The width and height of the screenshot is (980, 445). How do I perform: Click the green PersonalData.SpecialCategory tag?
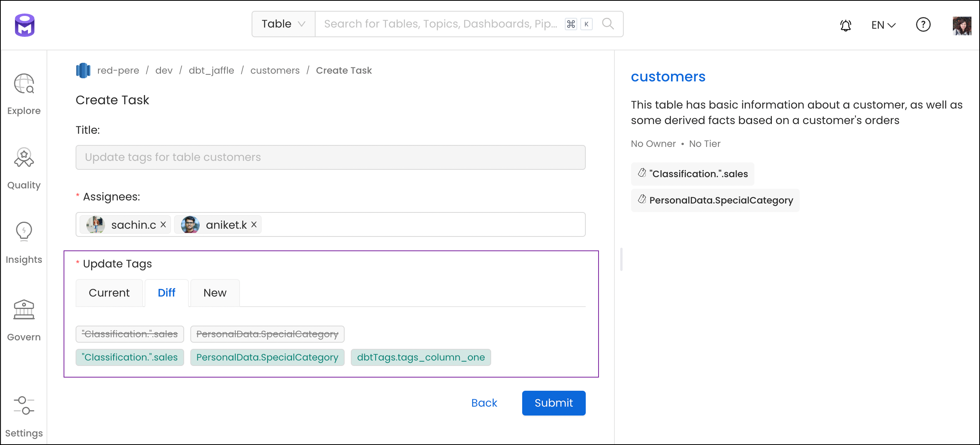pyautogui.click(x=267, y=357)
